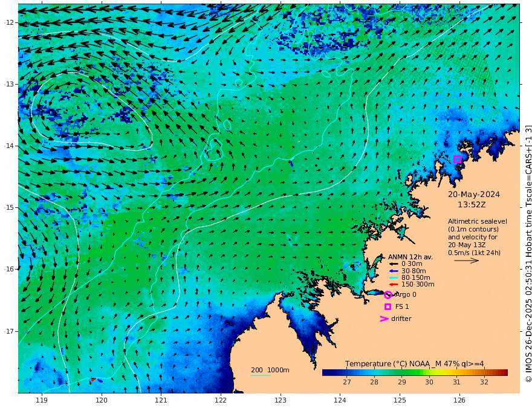Click the Temperature NOAA_M colorbar title
Image resolution: width=532 pixels, height=411 pixels.
coord(414,364)
